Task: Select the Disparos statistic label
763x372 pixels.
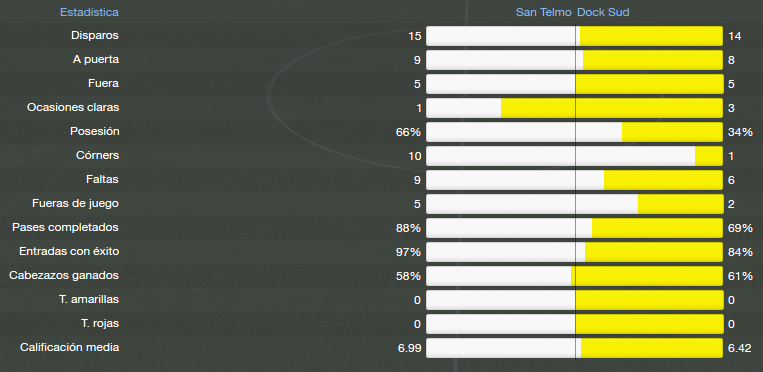Action: 95,36
